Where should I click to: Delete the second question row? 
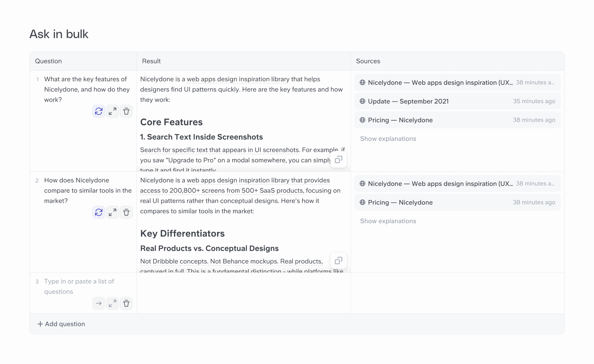click(126, 212)
